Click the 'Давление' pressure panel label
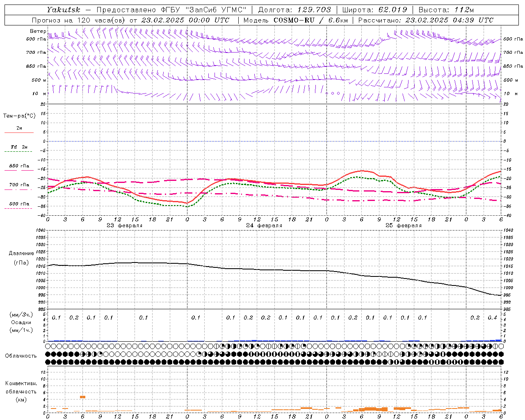 pyautogui.click(x=21, y=253)
